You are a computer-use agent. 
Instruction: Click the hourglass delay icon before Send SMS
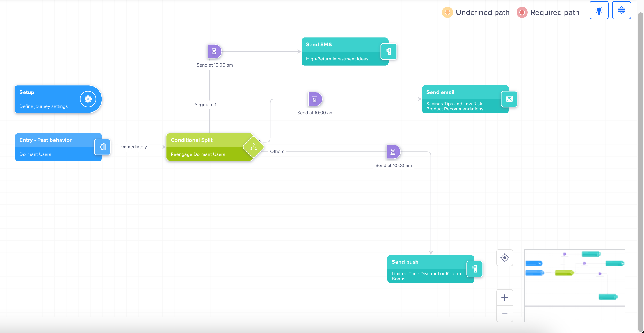214,51
